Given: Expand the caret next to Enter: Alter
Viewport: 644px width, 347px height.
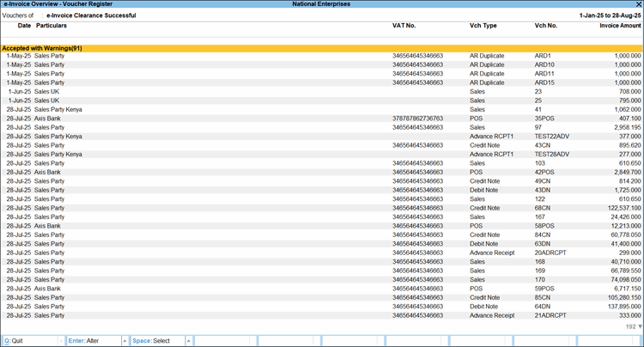Looking at the screenshot, I should coord(125,341).
